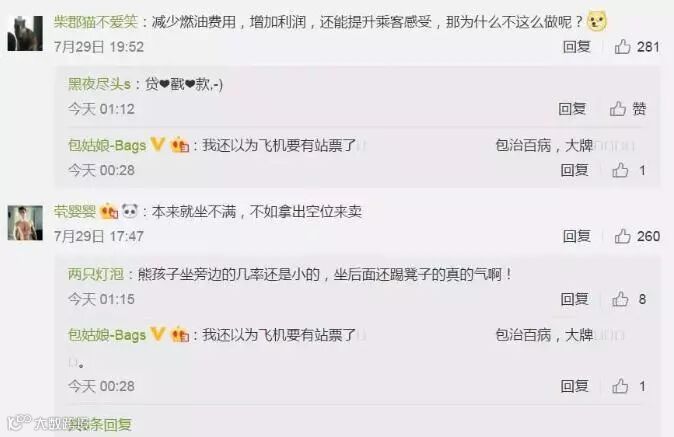
Task: Click 回复 on 荣婴婴 comment
Action: pyautogui.click(x=577, y=236)
